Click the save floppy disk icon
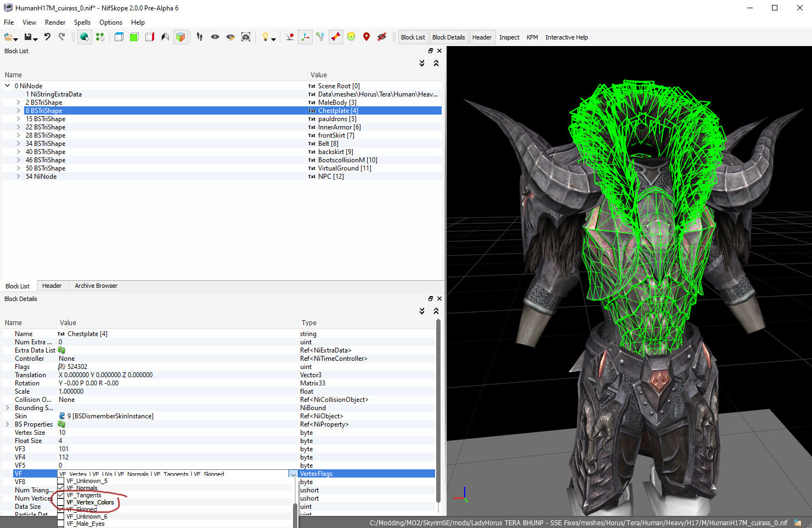 (x=29, y=37)
